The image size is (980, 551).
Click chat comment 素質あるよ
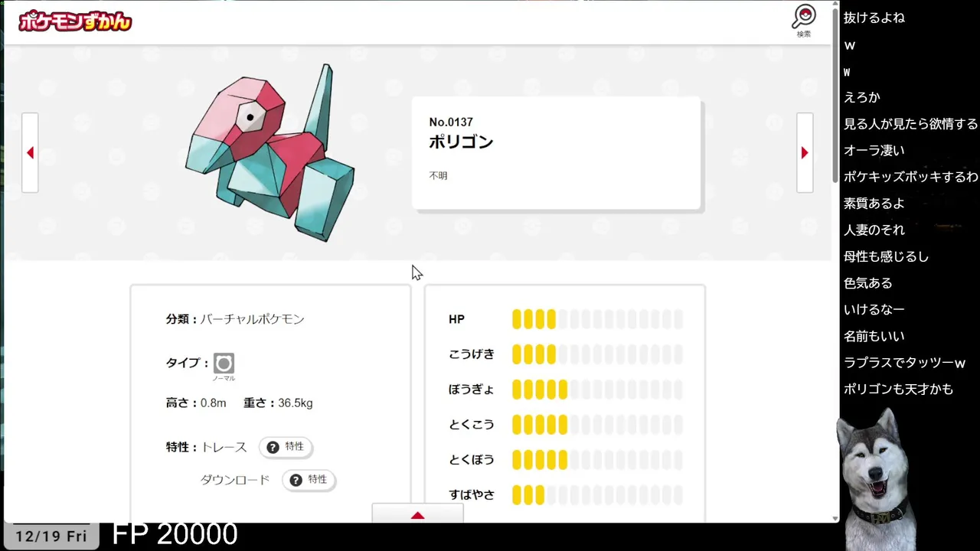[x=874, y=204]
